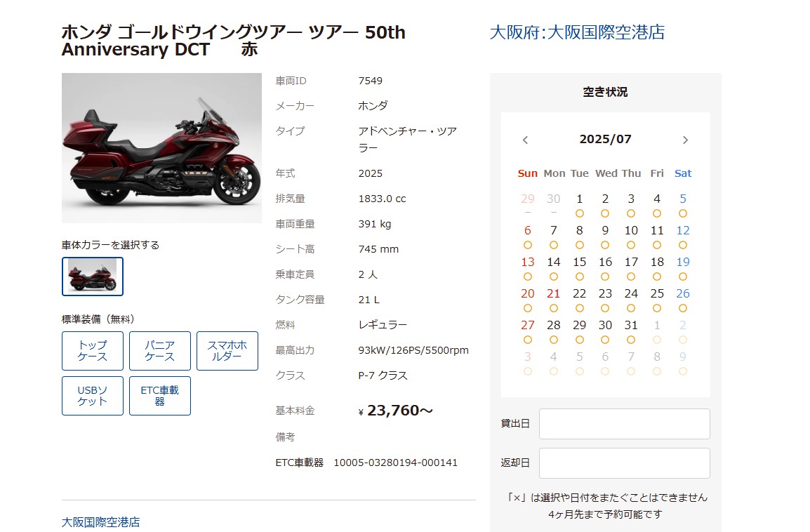Viewport: 810px width, 532px height.
Task: Click the 返却日 date input field
Action: pyautogui.click(x=625, y=463)
